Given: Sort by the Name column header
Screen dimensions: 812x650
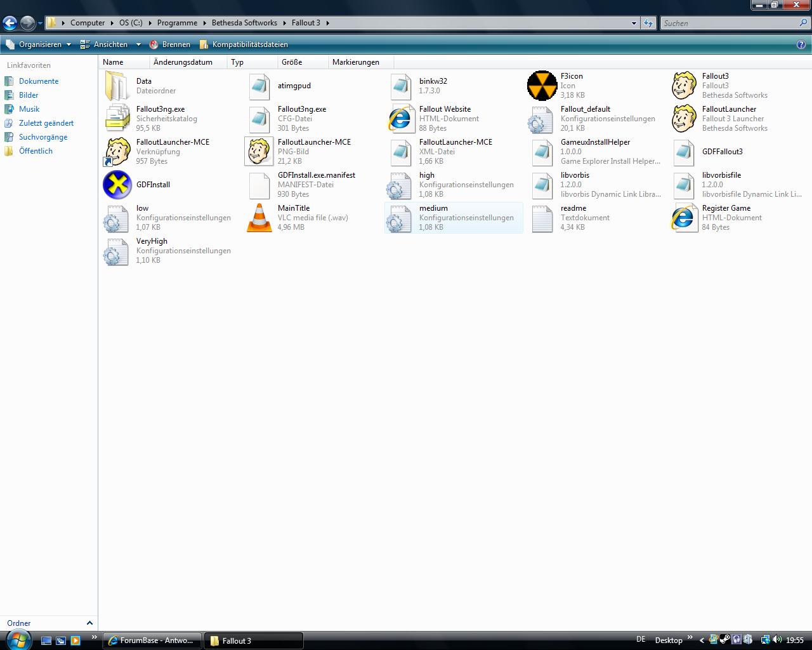Looking at the screenshot, I should point(125,62).
